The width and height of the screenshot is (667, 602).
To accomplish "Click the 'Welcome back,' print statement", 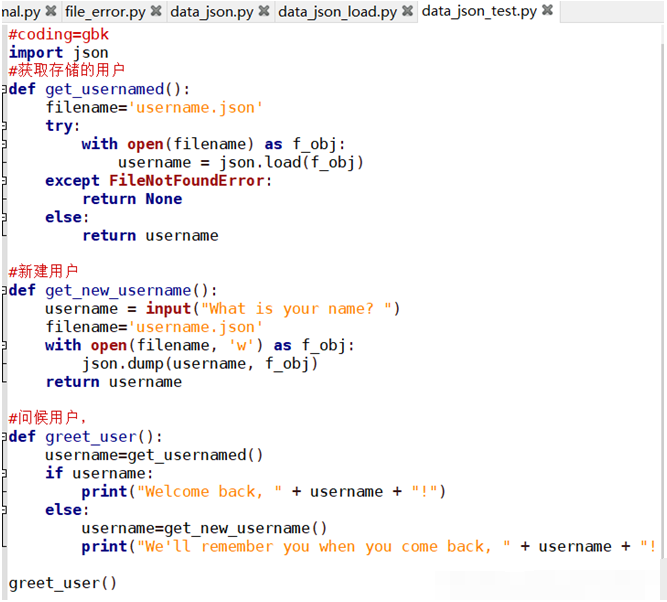I will [x=264, y=492].
